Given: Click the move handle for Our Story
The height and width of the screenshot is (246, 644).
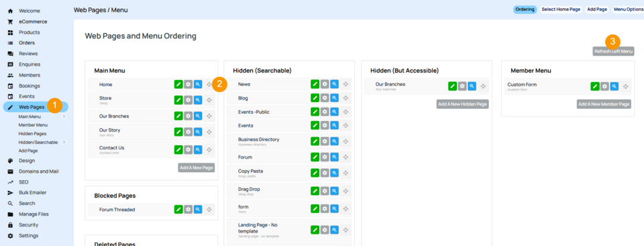Looking at the screenshot, I should point(209,132).
